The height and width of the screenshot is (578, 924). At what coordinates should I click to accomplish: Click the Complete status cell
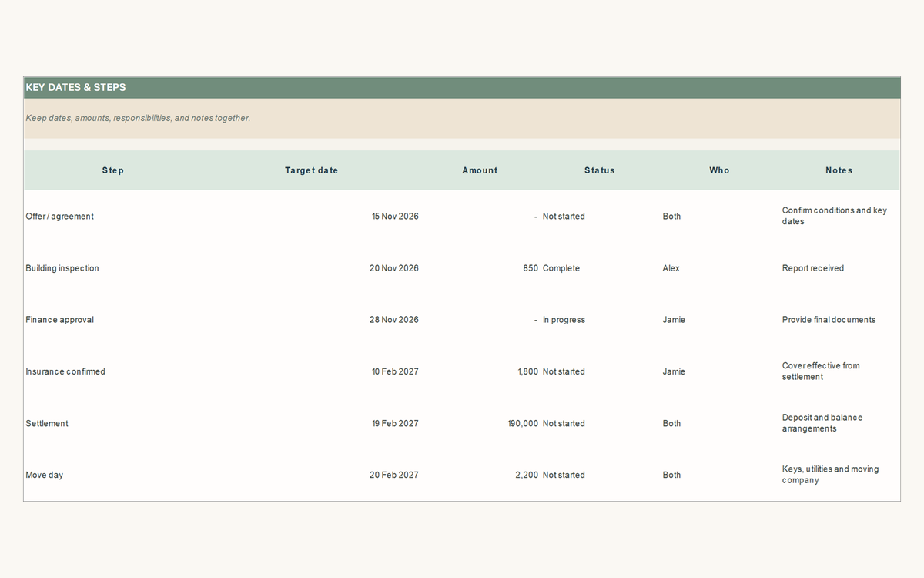coord(561,268)
